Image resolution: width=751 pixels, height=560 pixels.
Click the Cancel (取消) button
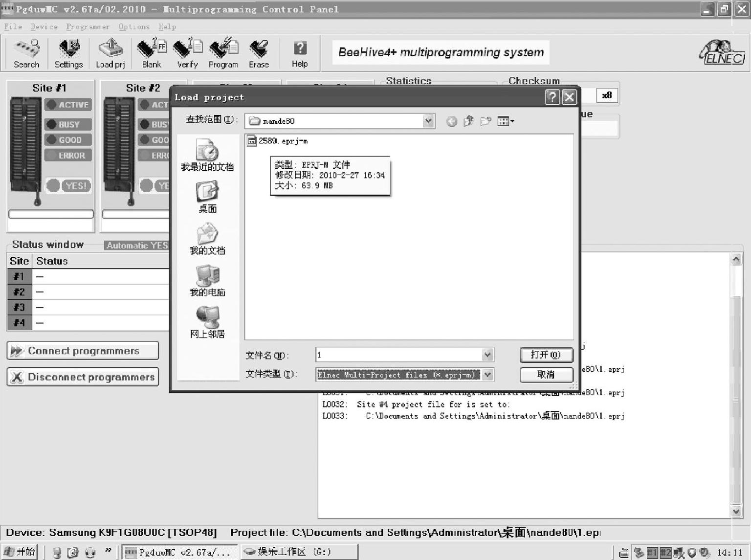[546, 375]
